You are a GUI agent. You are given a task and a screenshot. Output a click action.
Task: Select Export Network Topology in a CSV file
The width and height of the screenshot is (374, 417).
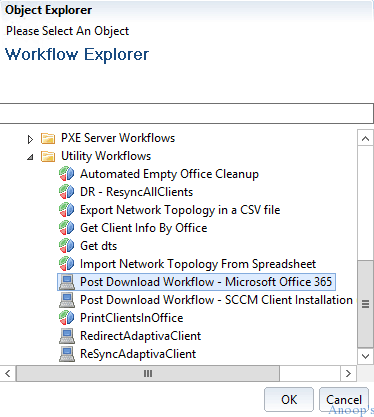[x=180, y=210]
